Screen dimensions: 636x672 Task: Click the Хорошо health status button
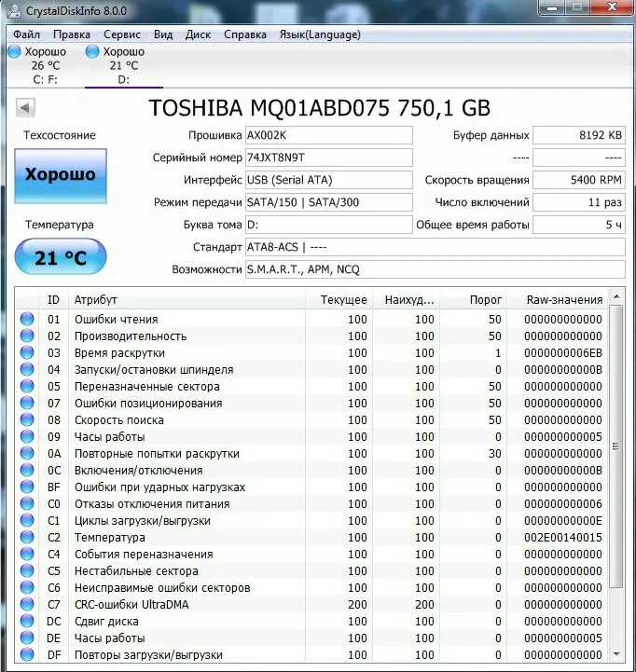(61, 176)
